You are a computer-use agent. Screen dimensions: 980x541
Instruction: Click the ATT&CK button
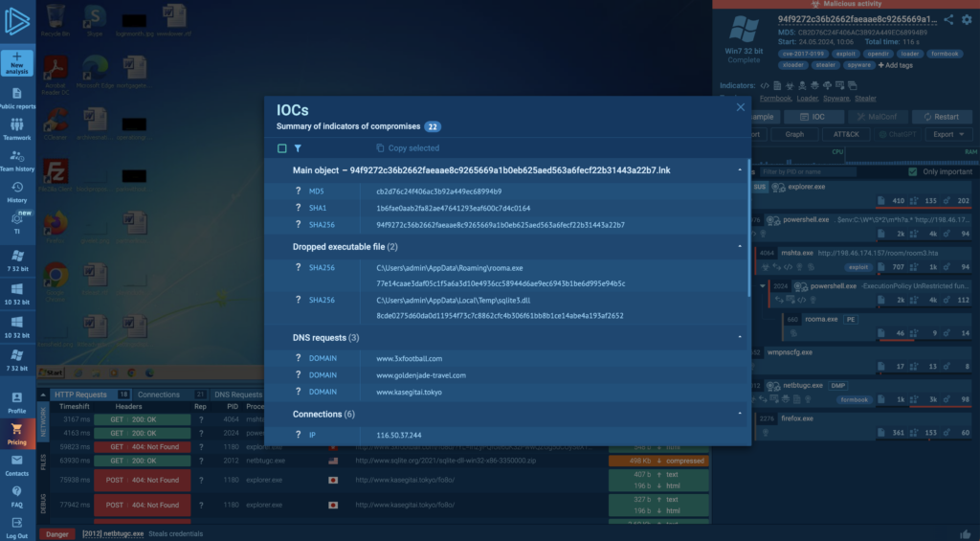point(846,134)
